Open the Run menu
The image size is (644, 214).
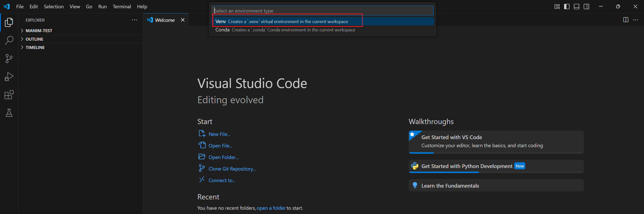pos(102,7)
